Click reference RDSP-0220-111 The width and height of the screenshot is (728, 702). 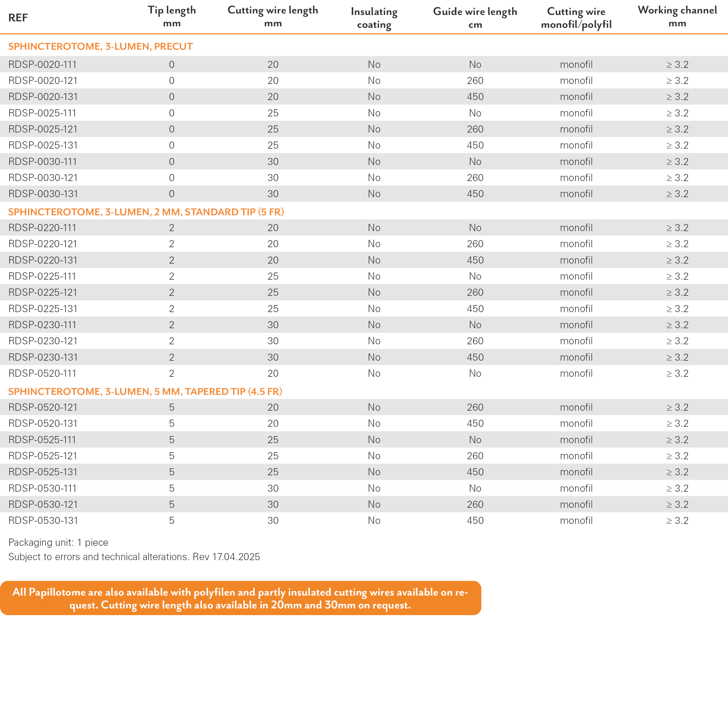(42, 228)
